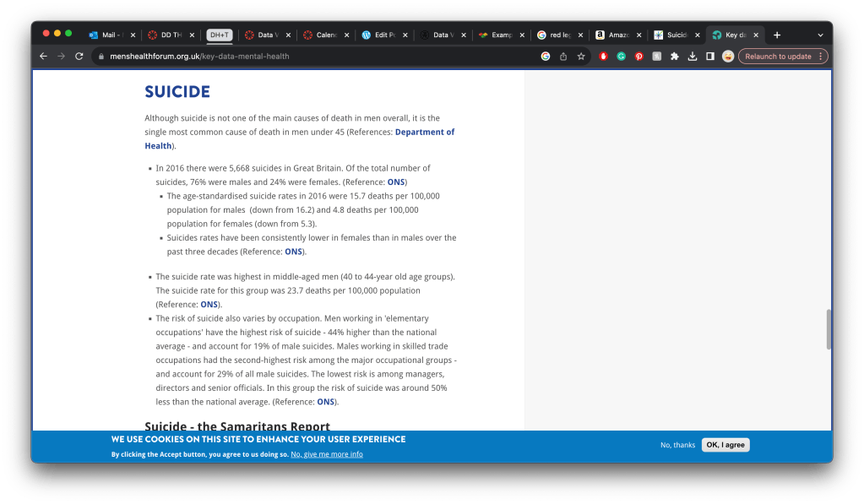The height and width of the screenshot is (504, 864).
Task: Switch to the Amazon tab
Action: point(614,35)
